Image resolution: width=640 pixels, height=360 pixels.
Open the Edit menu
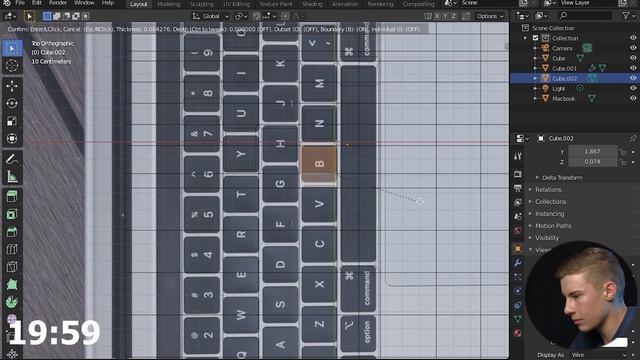tap(37, 3)
